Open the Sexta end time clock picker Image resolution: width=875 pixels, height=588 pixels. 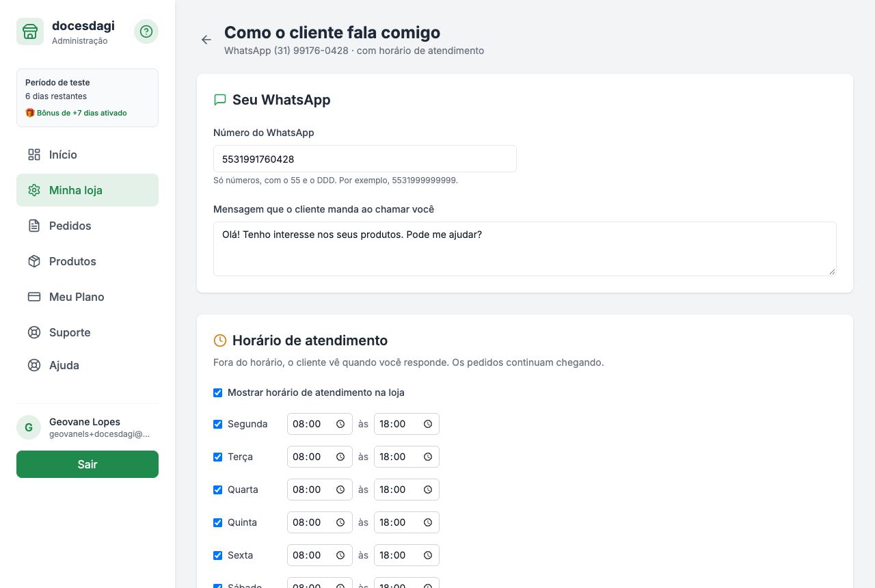[428, 555]
